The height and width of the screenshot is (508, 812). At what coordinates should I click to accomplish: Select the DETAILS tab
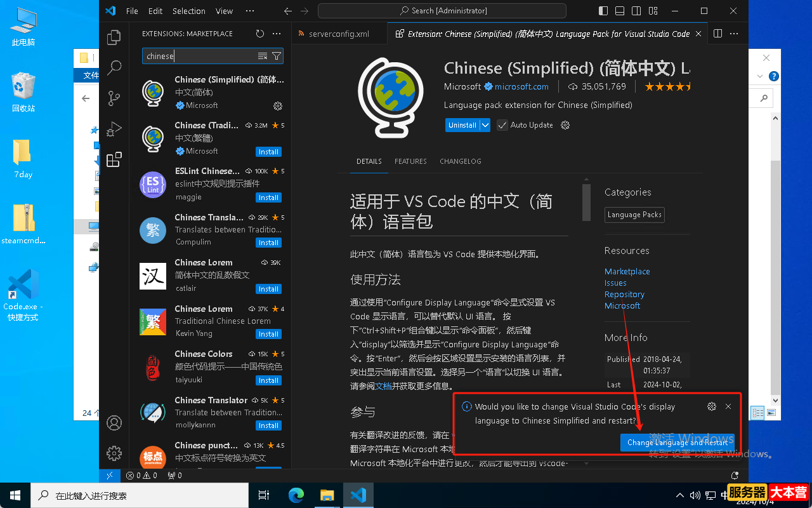(369, 161)
